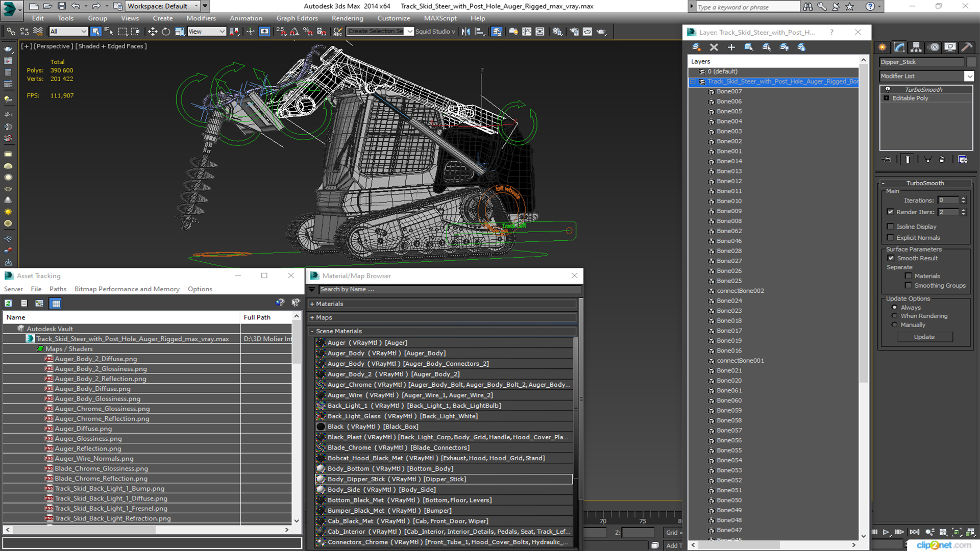Select the Always update radio button
Viewport: 980px width, 551px height.
point(894,308)
